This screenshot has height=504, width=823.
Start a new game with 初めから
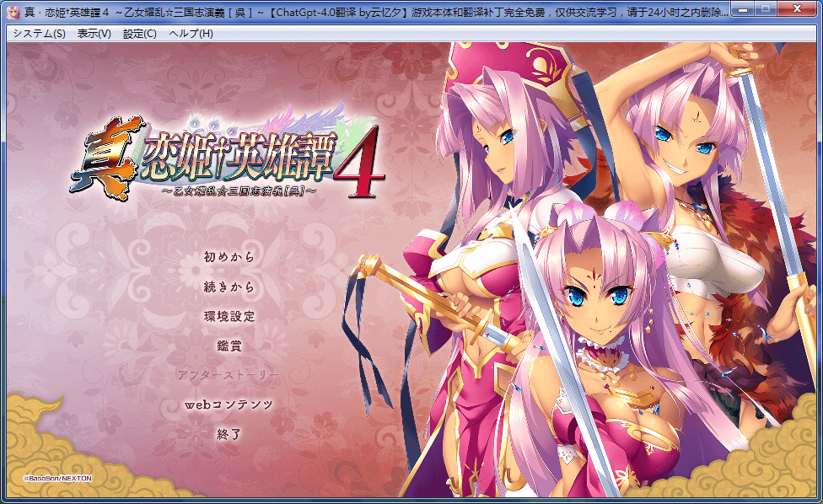(229, 257)
